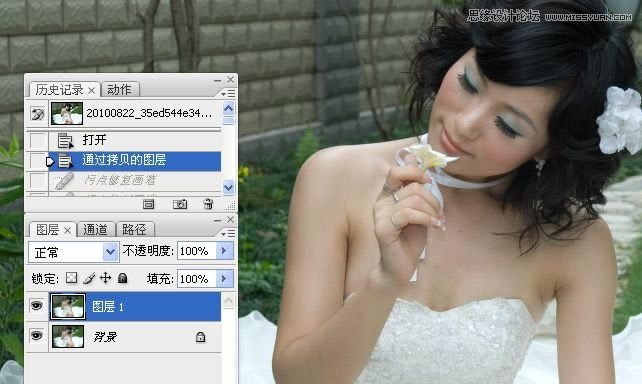The width and height of the screenshot is (642, 384).
Task: Toggle the lock all padlock icon
Action: point(122,278)
